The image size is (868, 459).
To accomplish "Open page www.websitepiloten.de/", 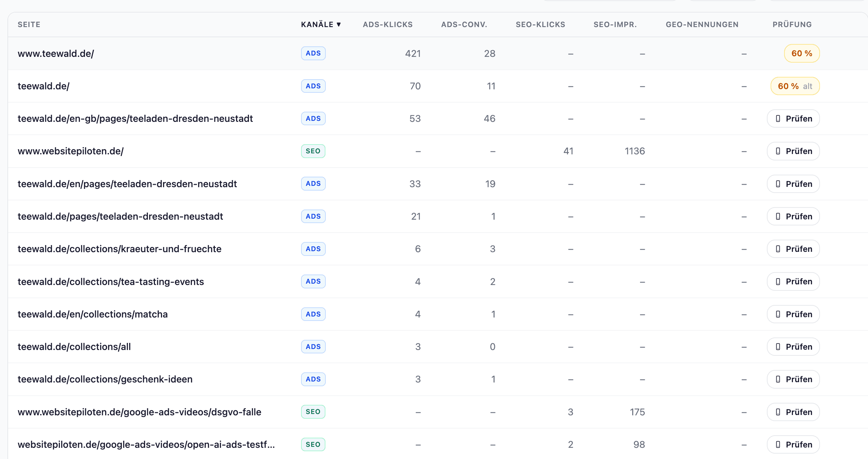I will point(71,151).
